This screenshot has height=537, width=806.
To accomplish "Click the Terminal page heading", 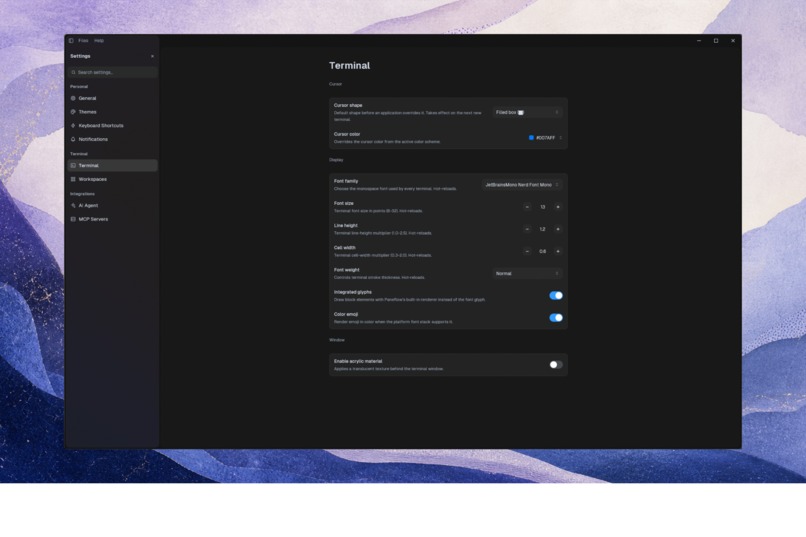I will point(350,65).
